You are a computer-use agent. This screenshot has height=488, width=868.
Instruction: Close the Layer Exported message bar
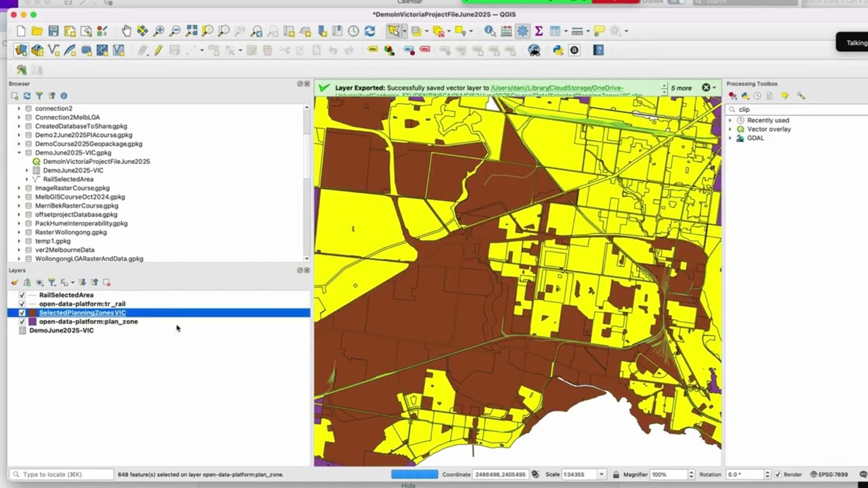point(706,88)
